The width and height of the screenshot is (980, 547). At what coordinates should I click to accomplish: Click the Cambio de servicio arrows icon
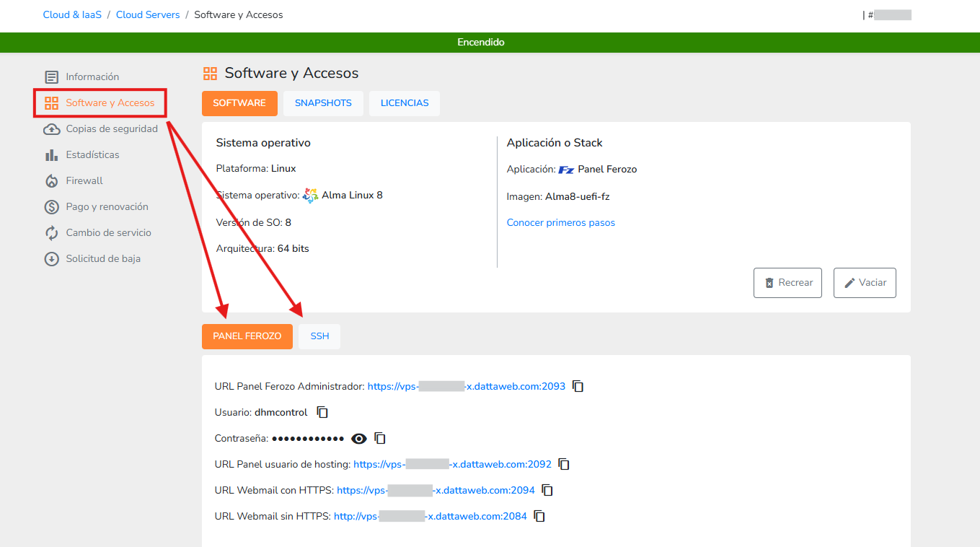pos(51,232)
